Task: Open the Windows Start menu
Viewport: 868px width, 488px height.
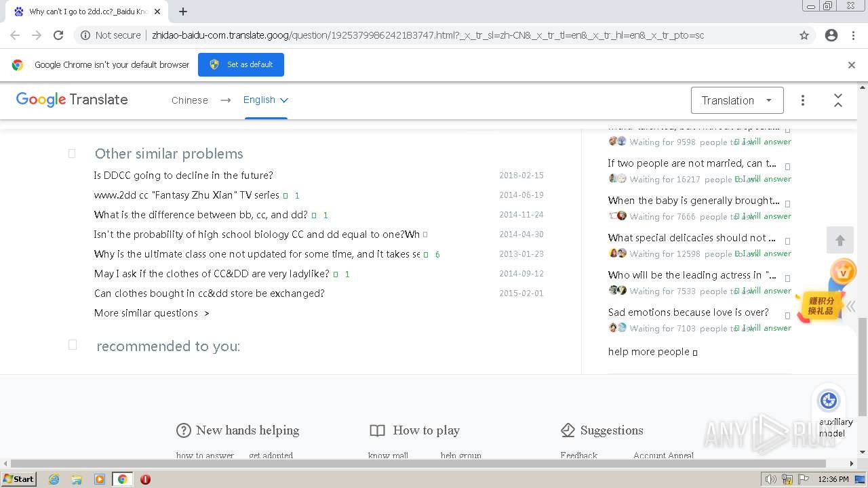Action: (19, 479)
